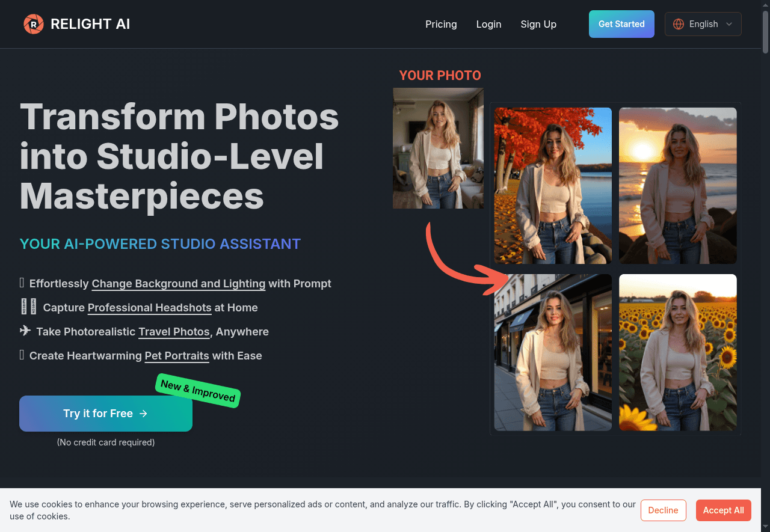The image size is (770, 532).
Task: Click the sunflower field result image
Action: [x=677, y=352]
